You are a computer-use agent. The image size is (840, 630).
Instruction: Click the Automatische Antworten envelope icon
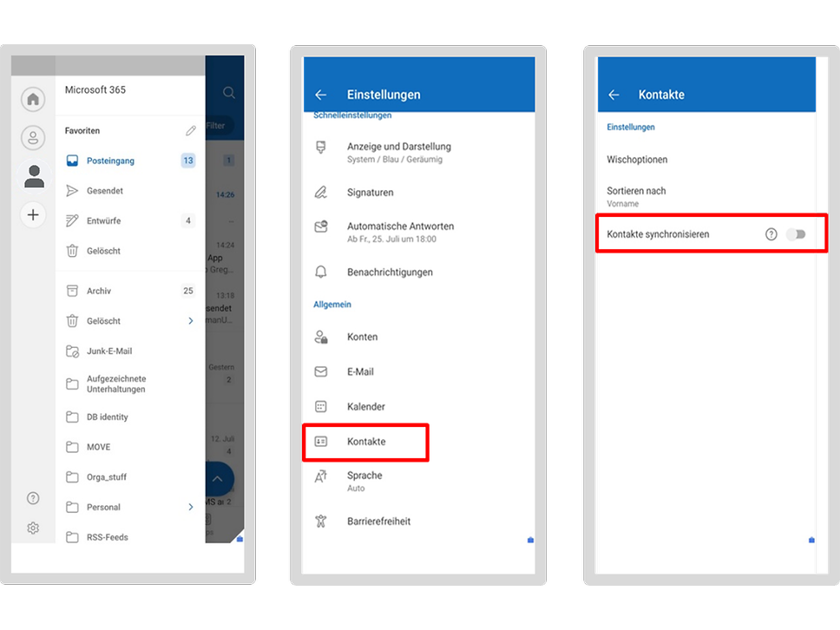pos(321,226)
